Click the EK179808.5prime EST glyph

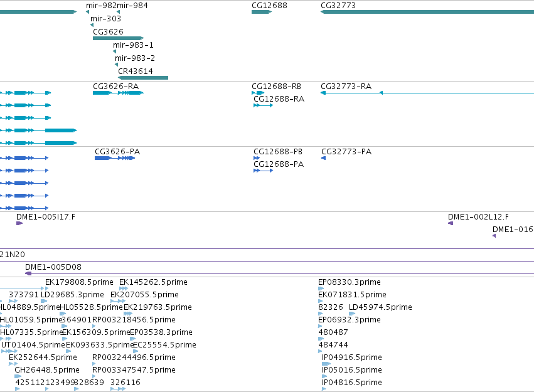47,289
